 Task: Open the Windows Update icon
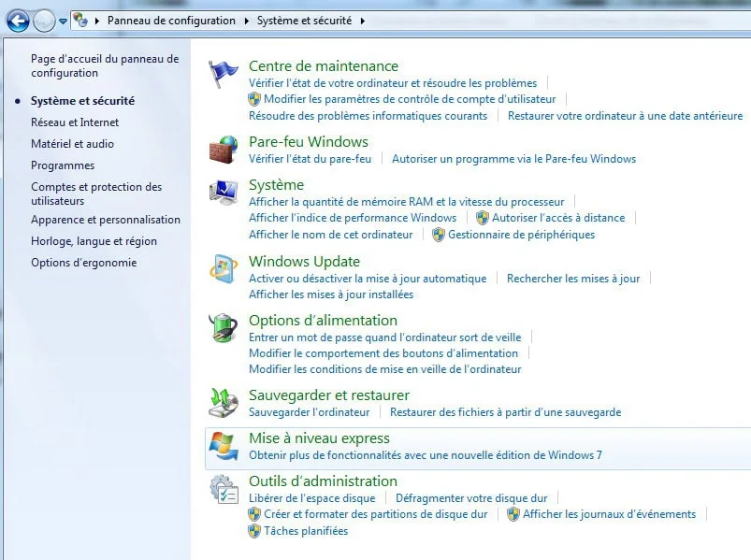[224, 269]
